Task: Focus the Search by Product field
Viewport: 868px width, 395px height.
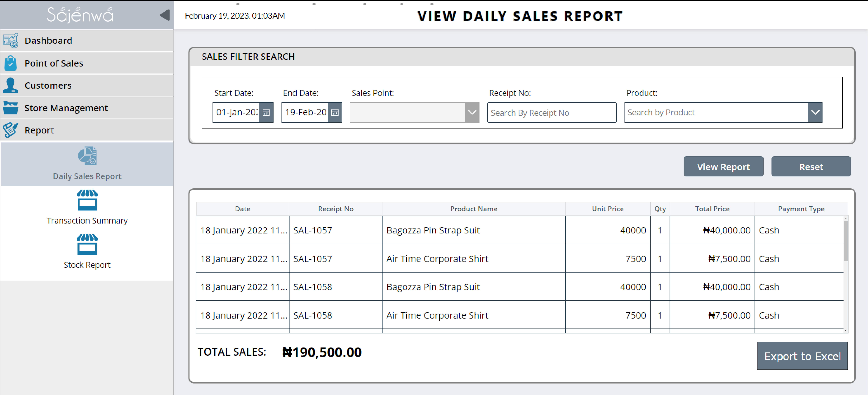Action: (x=716, y=112)
